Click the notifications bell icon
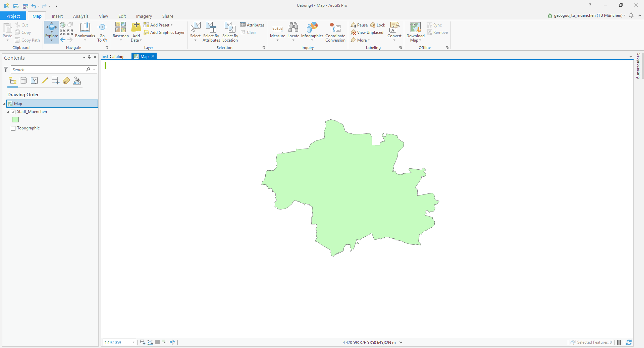The height and width of the screenshot is (348, 644). 631,15
